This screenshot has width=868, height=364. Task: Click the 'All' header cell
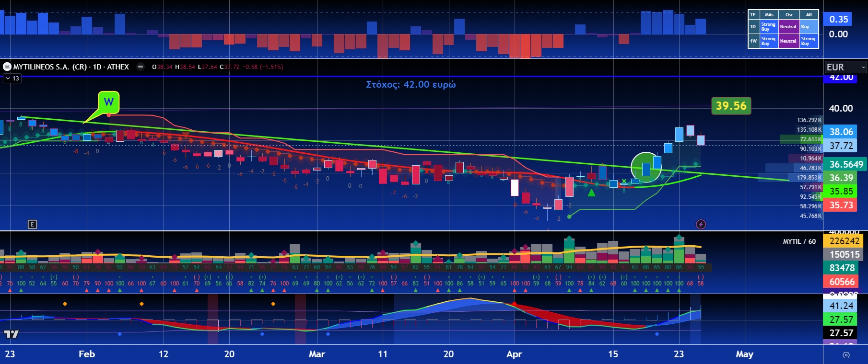pos(809,15)
